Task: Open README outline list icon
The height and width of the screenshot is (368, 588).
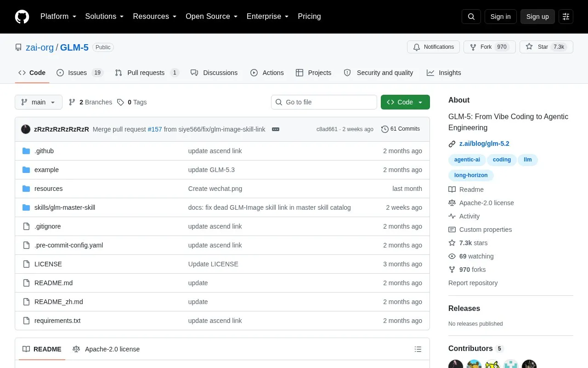Action: 418,349
